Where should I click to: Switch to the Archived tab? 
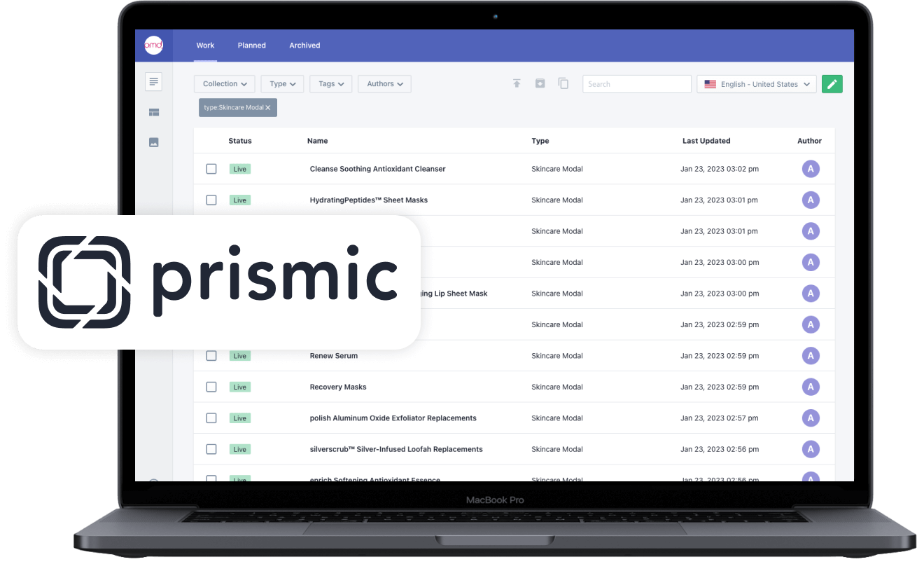pos(304,46)
